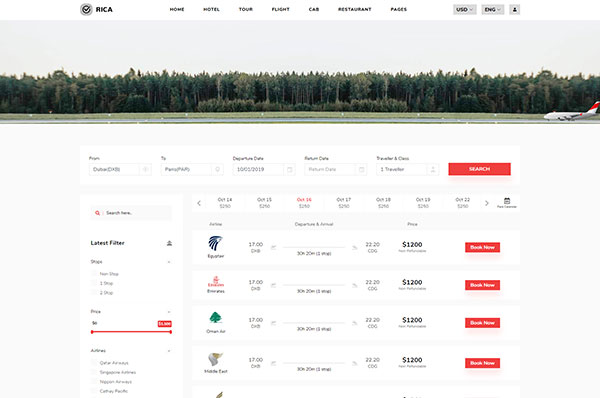The width and height of the screenshot is (600, 398).
Task: Click the location icon in From field
Action: [145, 170]
